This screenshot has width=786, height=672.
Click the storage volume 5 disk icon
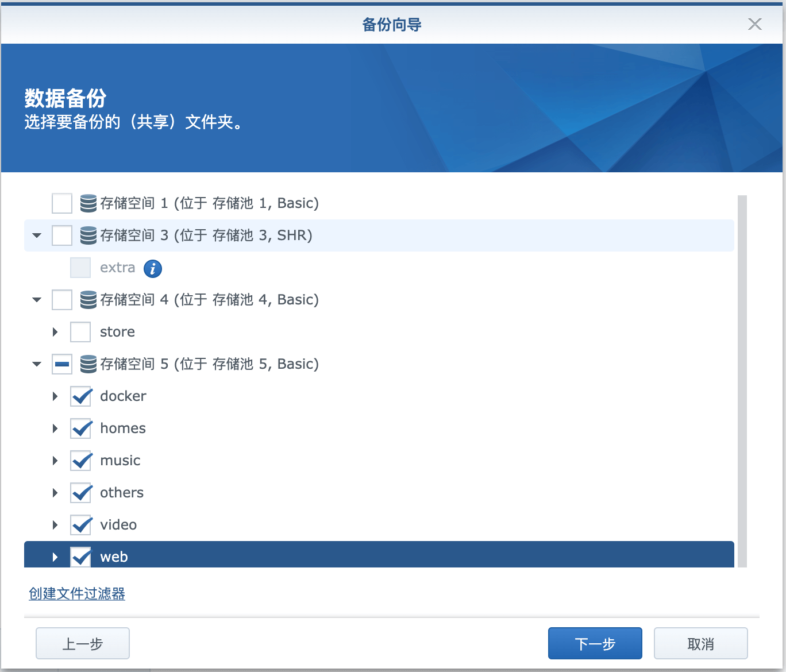point(88,364)
